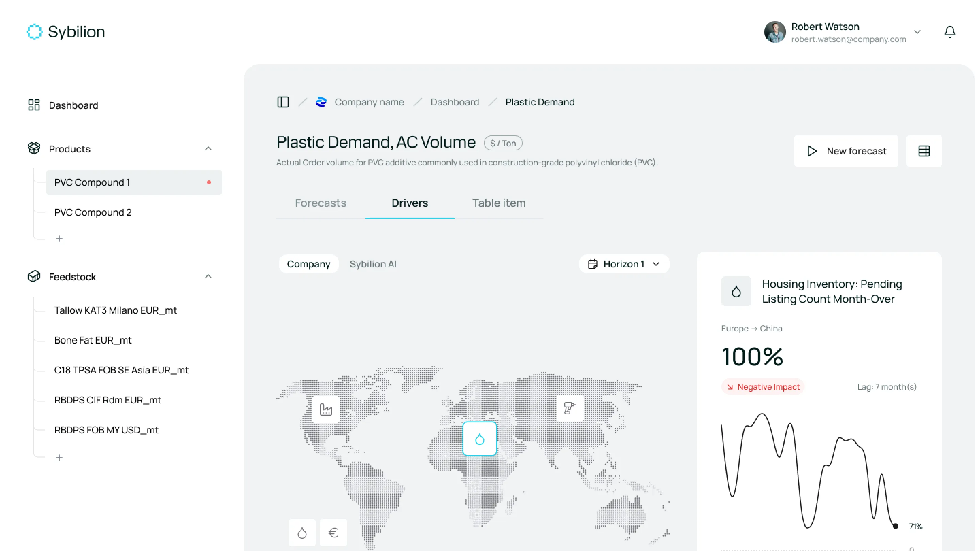This screenshot has height=551, width=980.
Task: Collapse the Products section chevron
Action: point(208,149)
